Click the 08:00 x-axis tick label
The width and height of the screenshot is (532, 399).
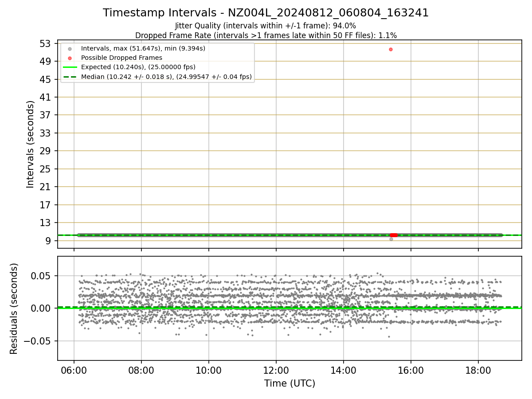click(x=141, y=370)
